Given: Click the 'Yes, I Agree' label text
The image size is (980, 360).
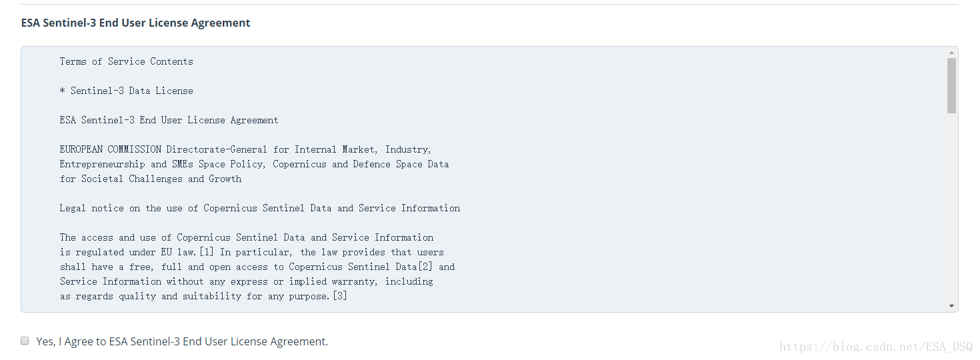Looking at the screenshot, I should (182, 341).
